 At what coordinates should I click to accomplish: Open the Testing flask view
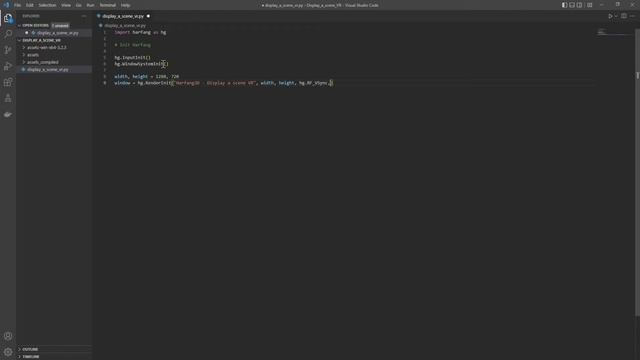pos(8,98)
